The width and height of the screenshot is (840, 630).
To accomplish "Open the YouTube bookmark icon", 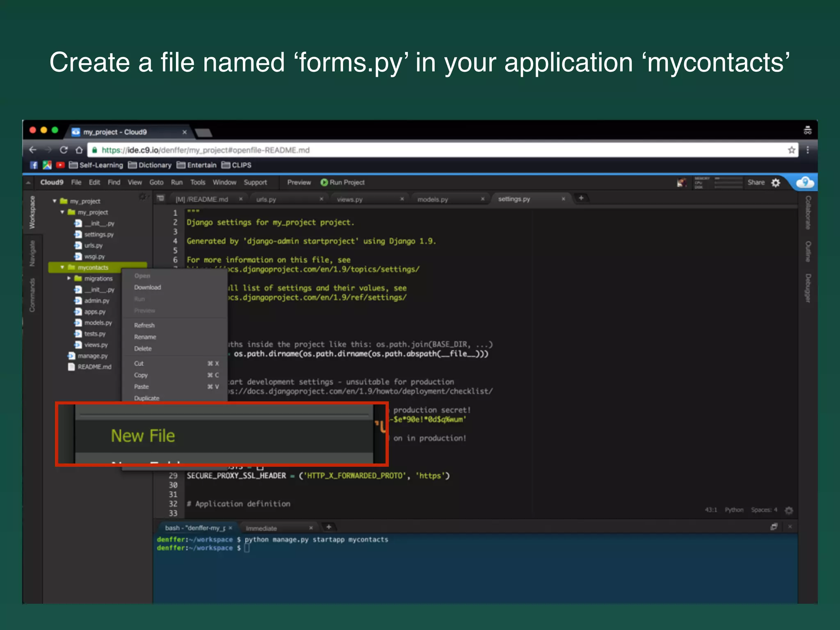I will point(60,165).
